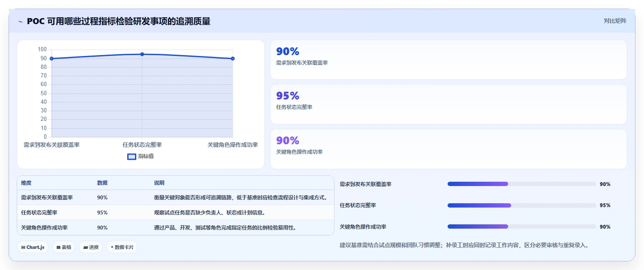This screenshot has width=644, height=270.
Task: Click the 指标值 legend color box
Action: point(132,156)
